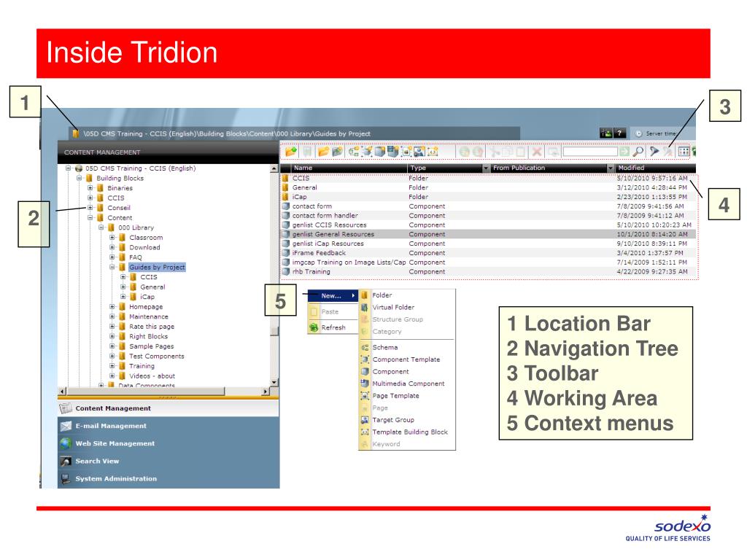
Task: Click the Cut scissors toolbar icon
Action: click(x=495, y=152)
